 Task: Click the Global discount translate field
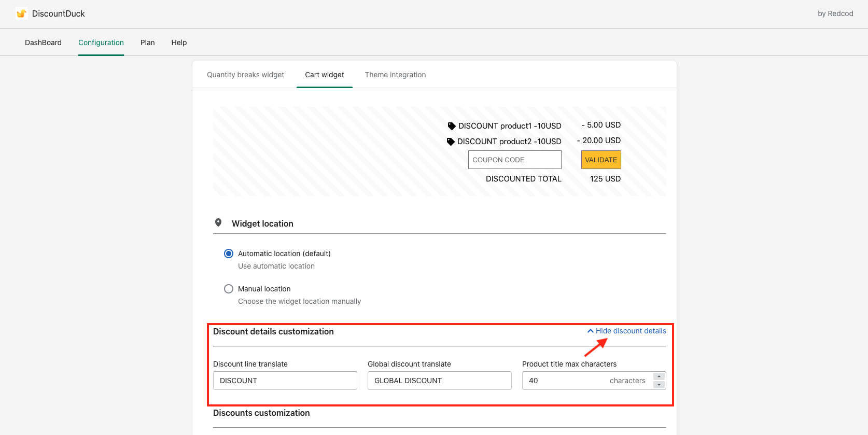pos(439,381)
